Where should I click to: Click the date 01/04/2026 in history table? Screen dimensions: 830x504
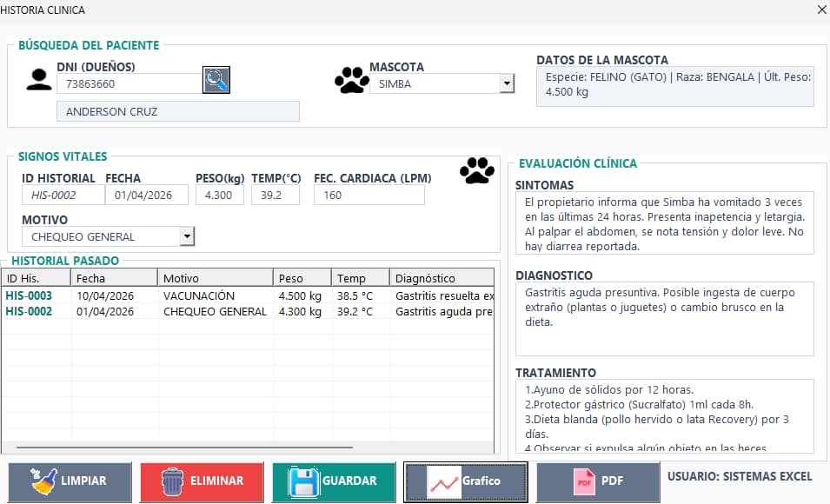click(x=105, y=312)
